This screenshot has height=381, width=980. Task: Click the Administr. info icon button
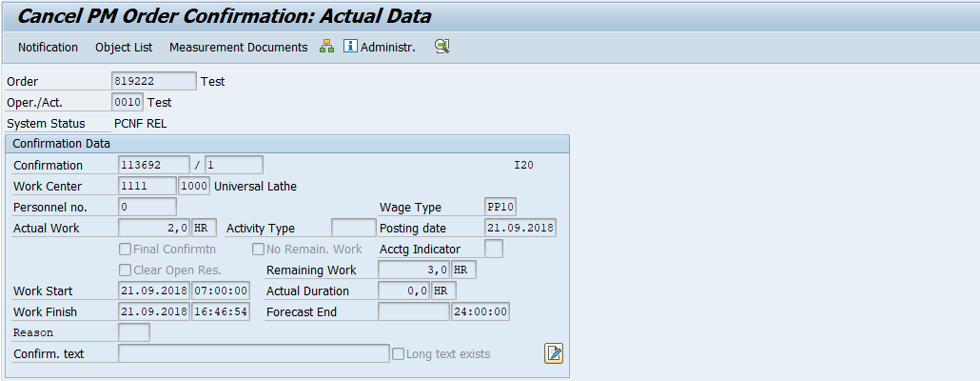tap(380, 47)
